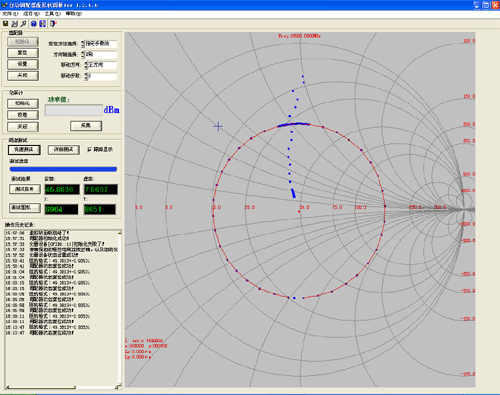Click the last log row at 16:13:47
The width and height of the screenshot is (500, 395).
click(39, 333)
